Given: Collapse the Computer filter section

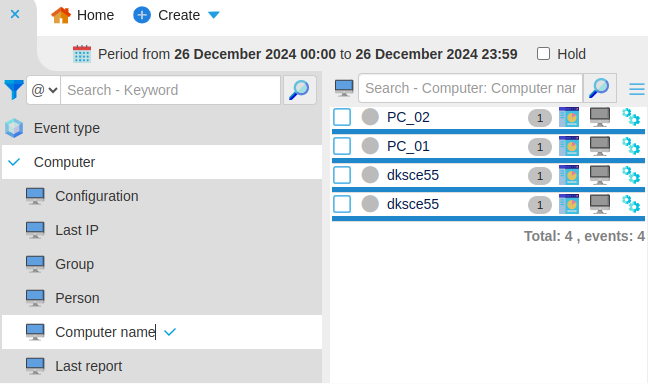Looking at the screenshot, I should 162,162.
